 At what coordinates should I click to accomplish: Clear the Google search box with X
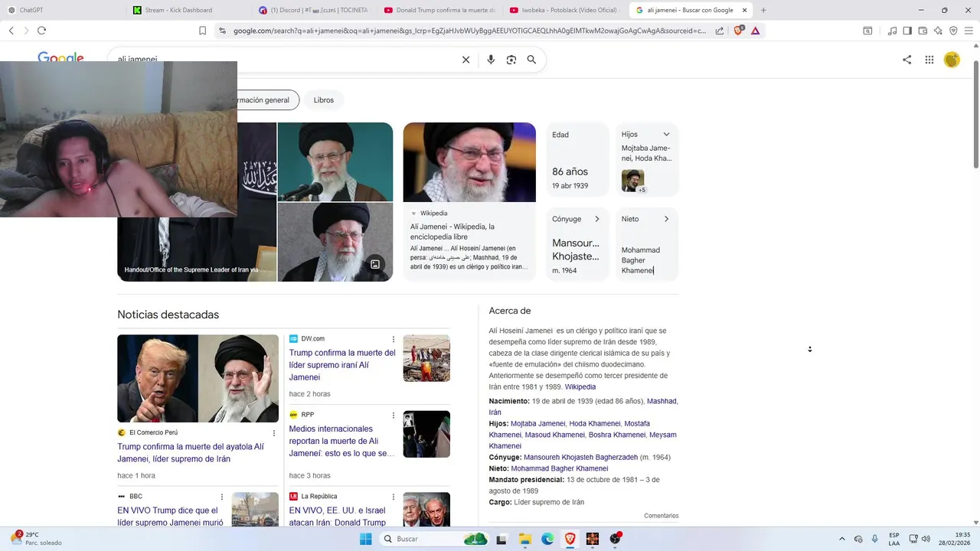tap(465, 60)
